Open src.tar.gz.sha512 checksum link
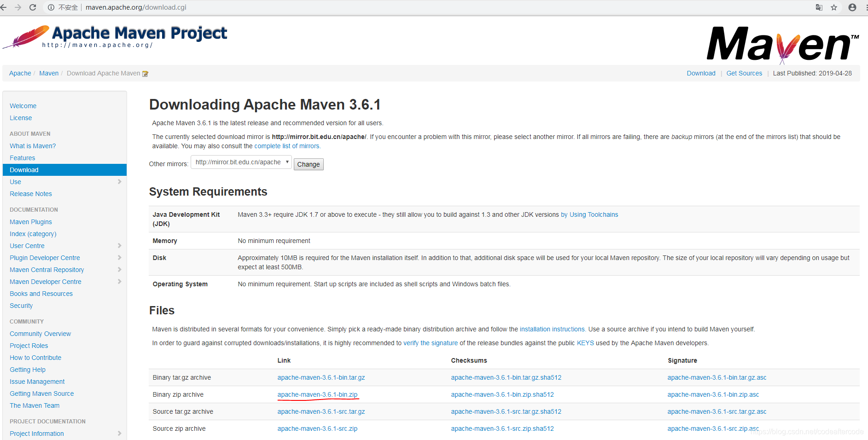Screen dimensions: 868x440 (506, 411)
